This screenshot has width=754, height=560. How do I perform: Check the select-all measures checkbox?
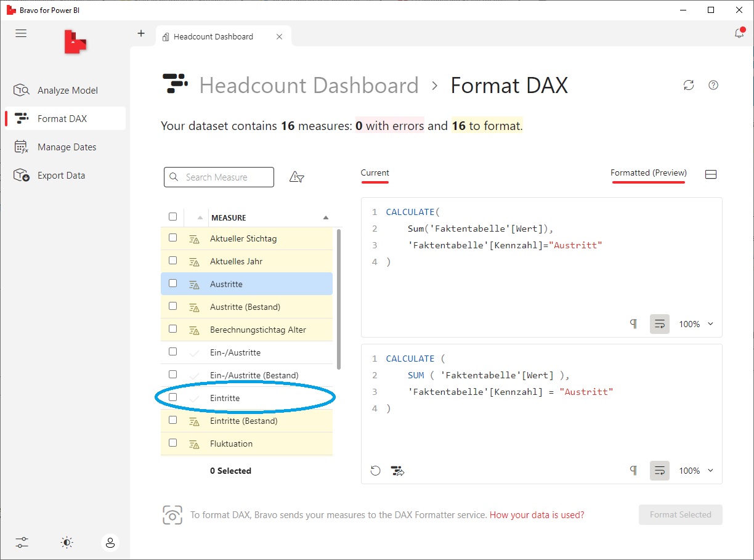coord(172,216)
